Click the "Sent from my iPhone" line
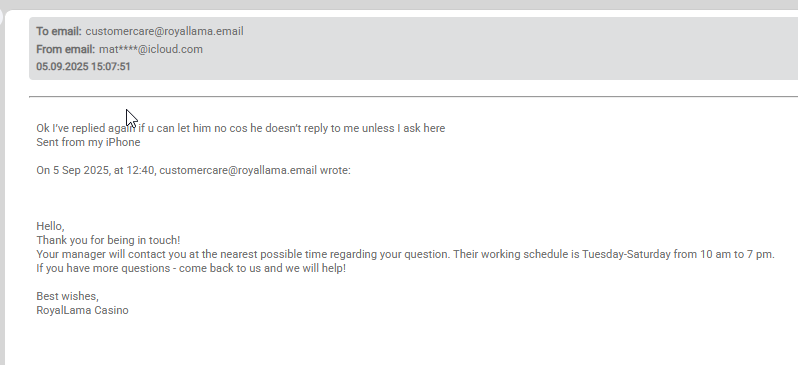Viewport: 798px width, 365px height. pos(89,142)
